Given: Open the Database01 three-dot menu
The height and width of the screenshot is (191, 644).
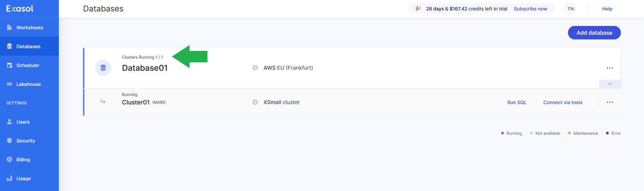Looking at the screenshot, I should tap(610, 68).
